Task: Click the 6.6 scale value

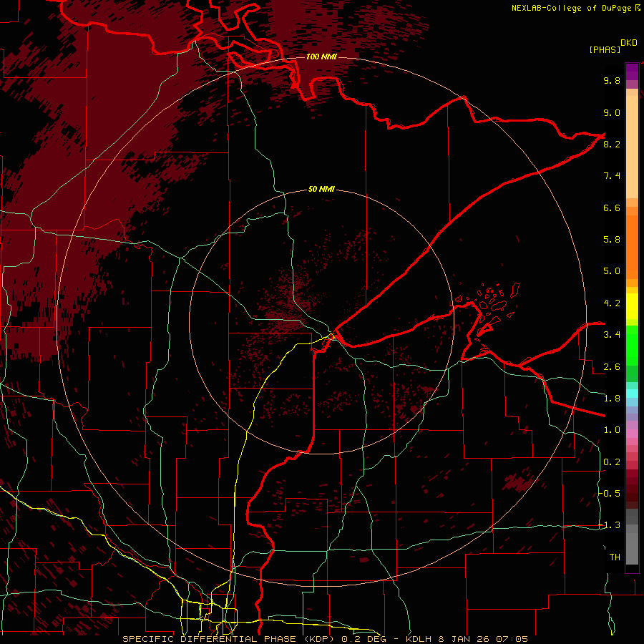Action: (x=612, y=208)
